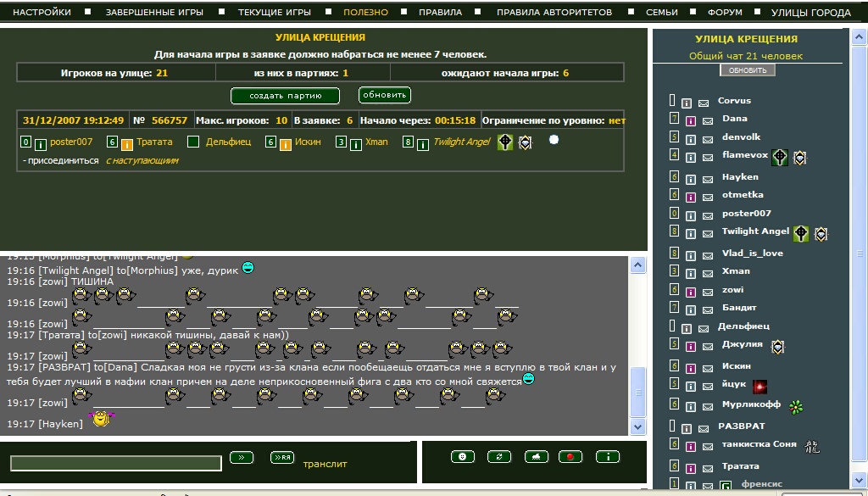
Task: Click the empty level box next to Дельфиец in party
Action: (x=193, y=142)
